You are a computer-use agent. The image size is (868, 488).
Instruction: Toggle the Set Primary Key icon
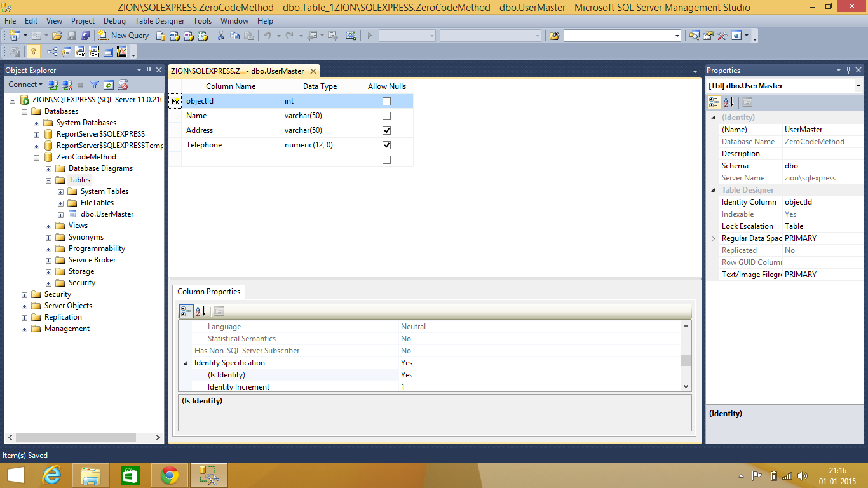(x=33, y=51)
